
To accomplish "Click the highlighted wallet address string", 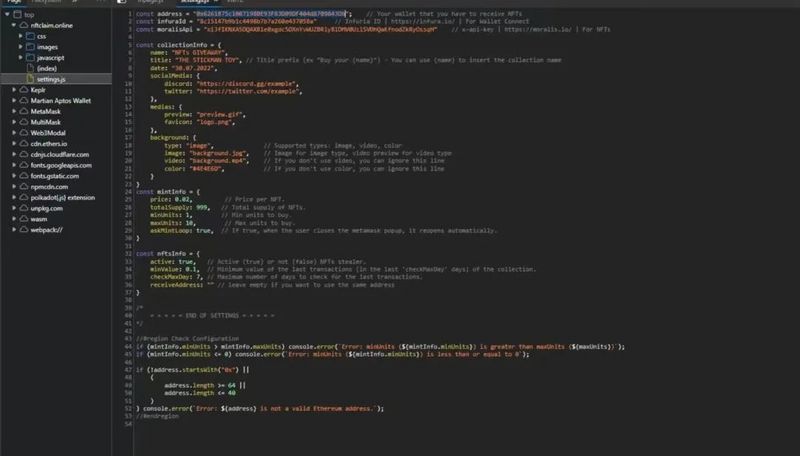I will tap(271, 14).
